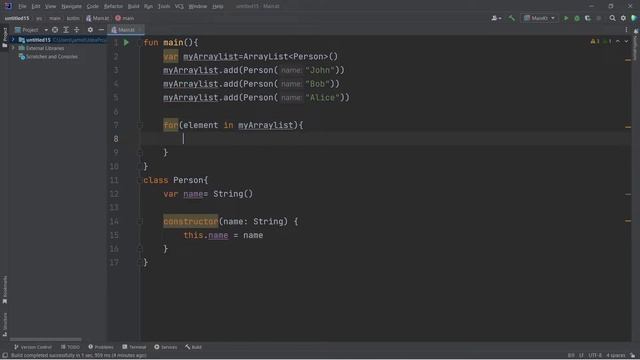The image size is (640, 360).
Task: Click build completed status message
Action: 78,356
